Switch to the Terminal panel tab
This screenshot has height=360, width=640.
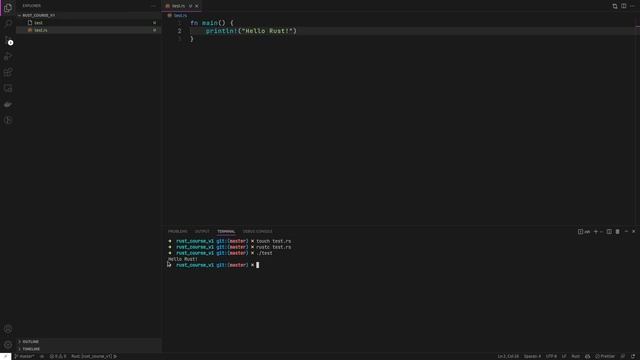tap(226, 231)
